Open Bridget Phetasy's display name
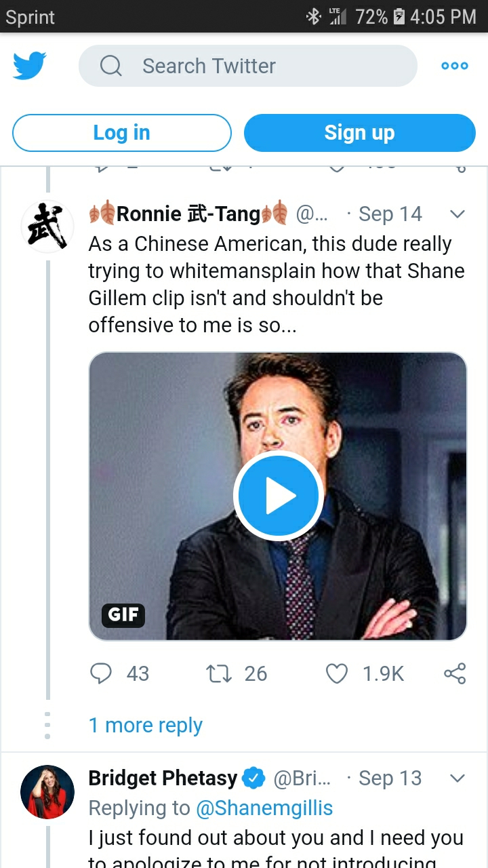This screenshot has height=868, width=488. tap(163, 778)
